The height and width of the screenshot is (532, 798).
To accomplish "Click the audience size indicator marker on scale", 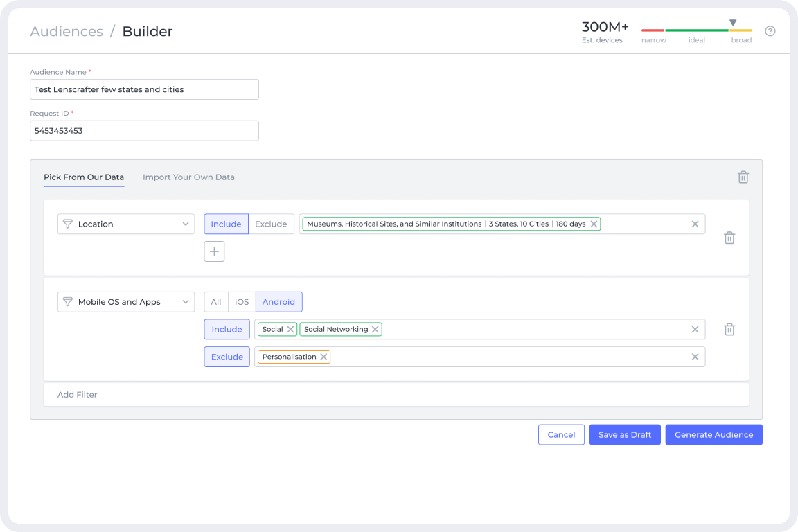I will pyautogui.click(x=733, y=23).
